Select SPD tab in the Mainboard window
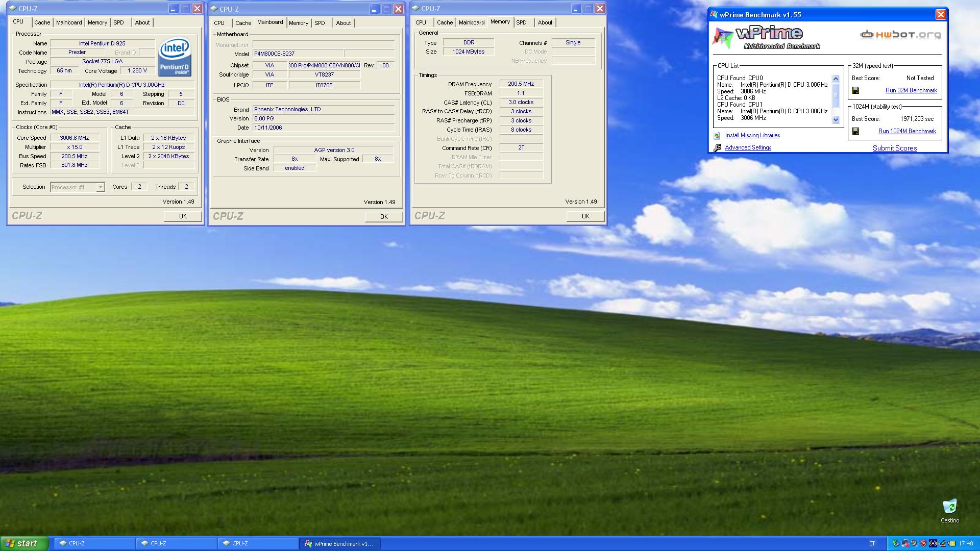The height and width of the screenshot is (551, 980). click(x=320, y=23)
